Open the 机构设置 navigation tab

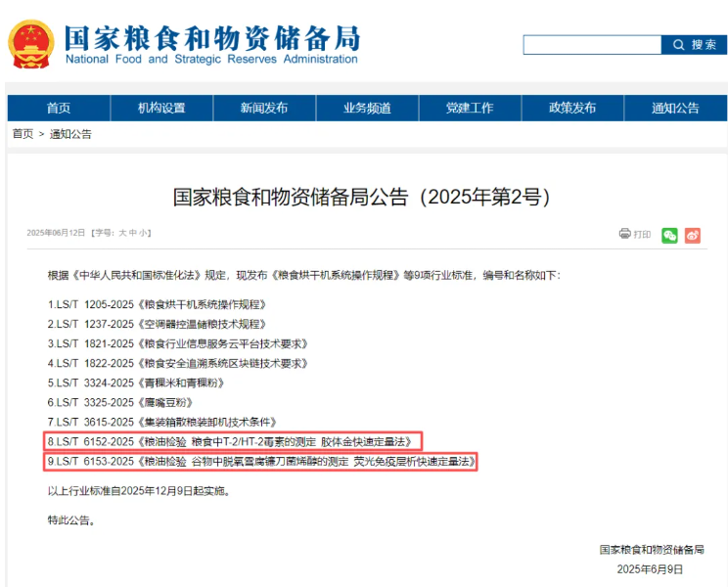[161, 109]
